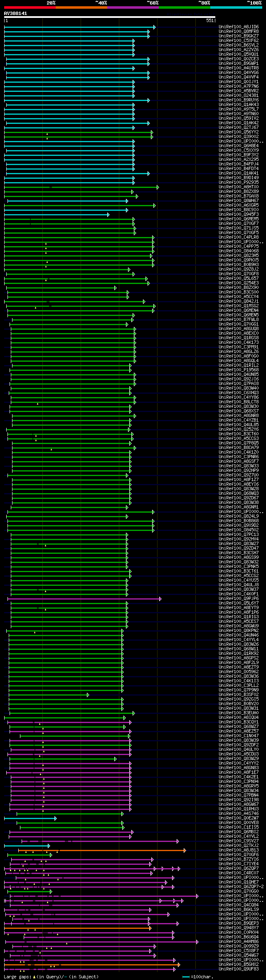Click purple alignment arrow for A4HM86
This screenshot has height=980, width=266.
102,942
